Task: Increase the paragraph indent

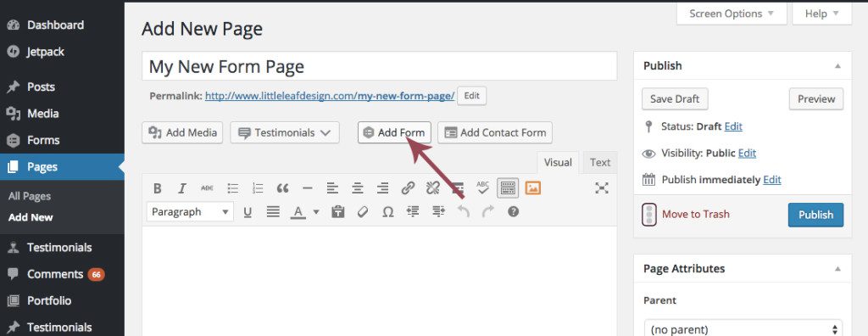Action: pos(438,212)
